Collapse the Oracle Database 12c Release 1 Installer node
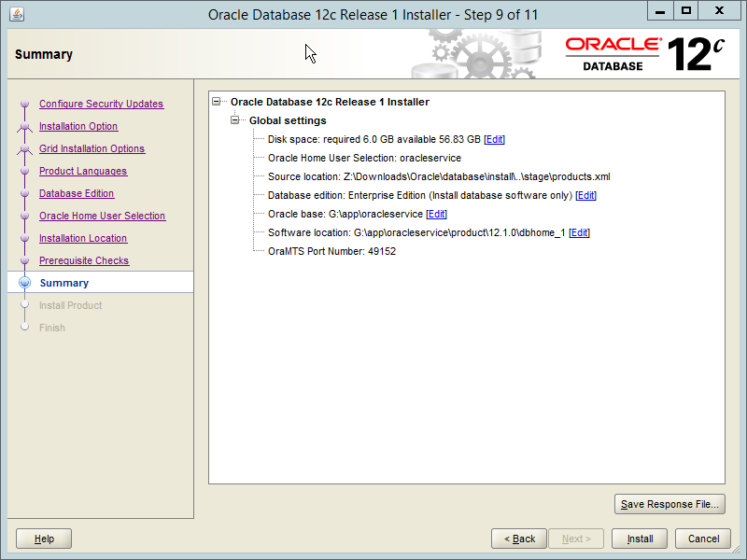The image size is (747, 560). click(x=216, y=101)
